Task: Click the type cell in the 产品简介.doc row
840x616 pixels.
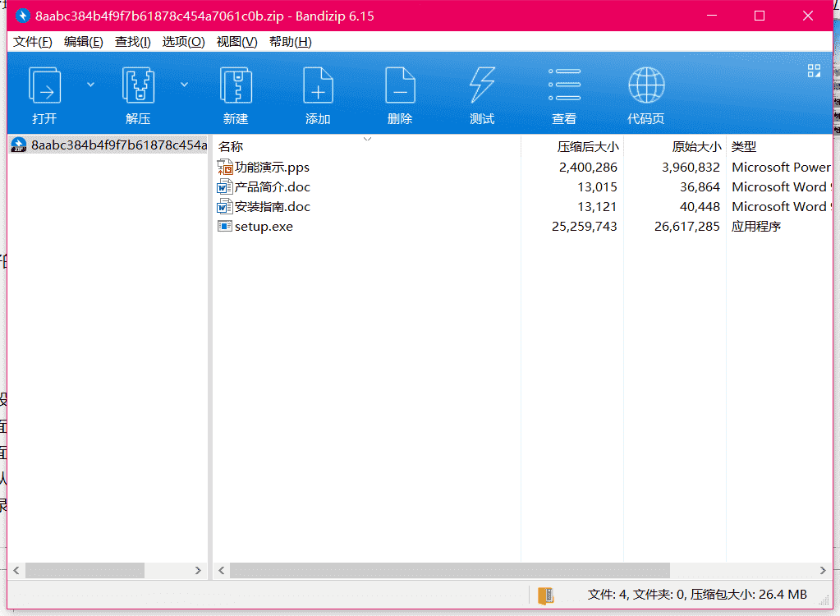Action: pos(782,187)
